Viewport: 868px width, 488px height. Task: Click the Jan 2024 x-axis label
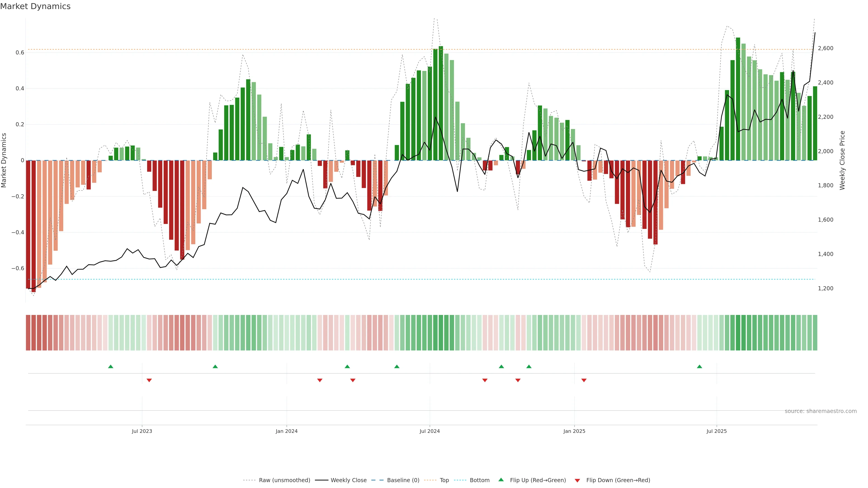pos(286,431)
